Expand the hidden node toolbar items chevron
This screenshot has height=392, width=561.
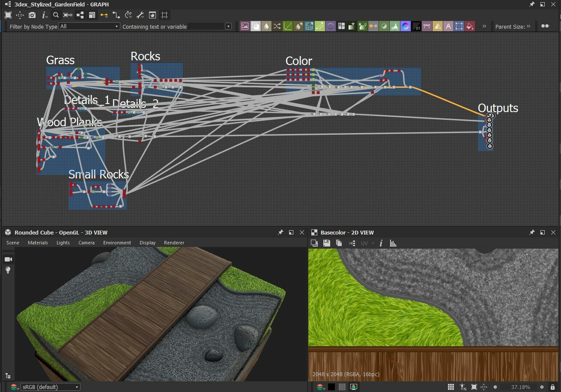[484, 26]
